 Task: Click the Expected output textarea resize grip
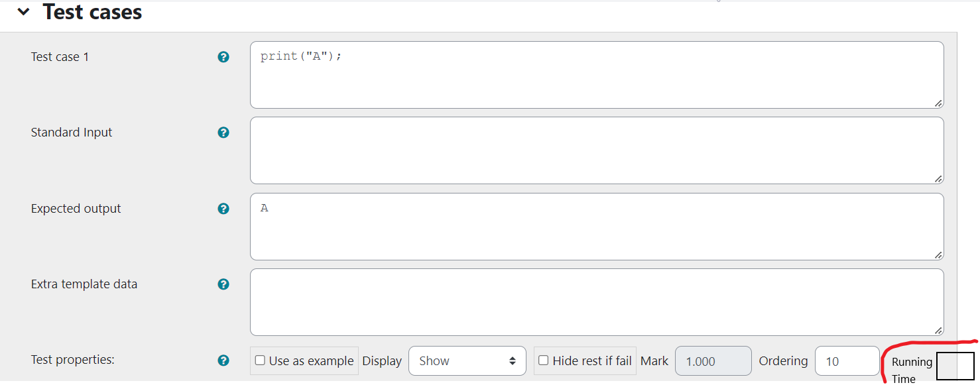pos(938,254)
